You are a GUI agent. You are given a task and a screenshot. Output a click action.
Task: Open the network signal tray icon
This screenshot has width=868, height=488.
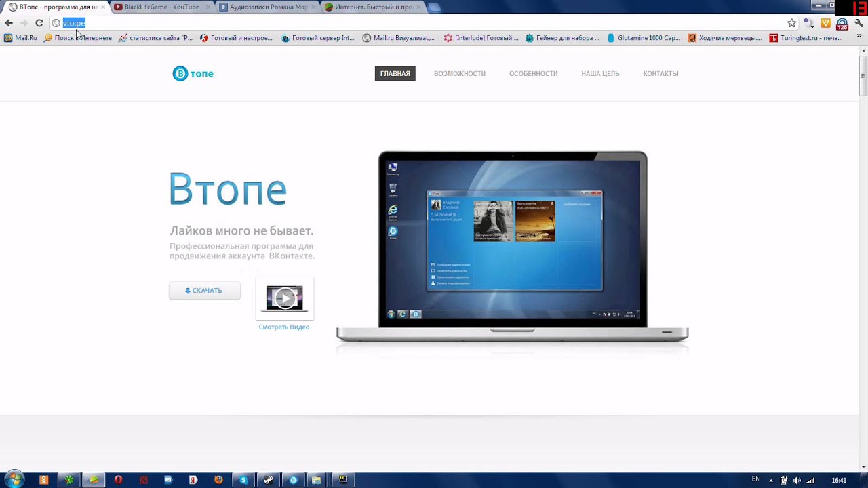[810, 481]
